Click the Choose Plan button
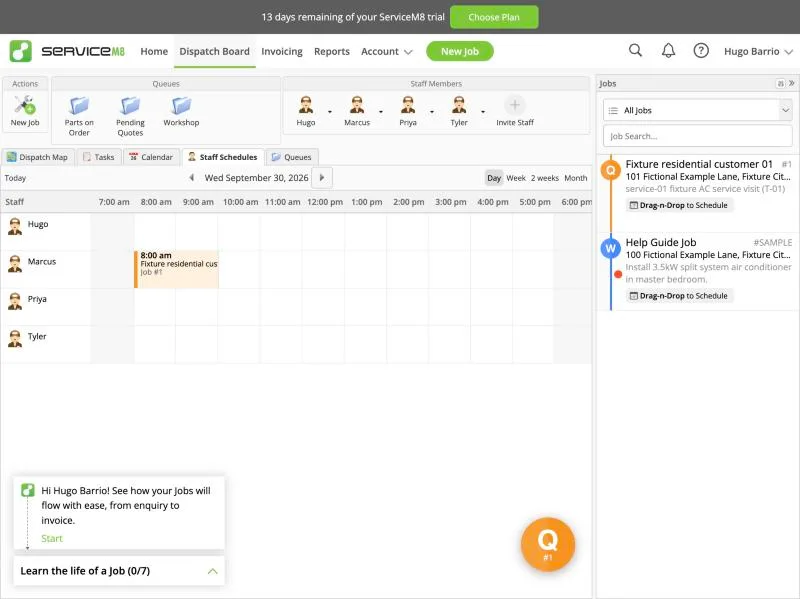This screenshot has height=599, width=800. pyautogui.click(x=494, y=17)
